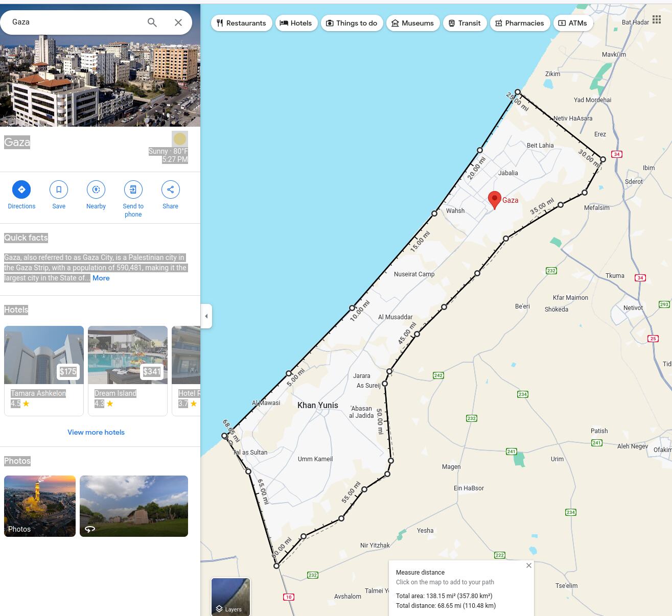Click measurement point at 25.00 mi corner
Screen dimensions: 672x616
pos(518,92)
